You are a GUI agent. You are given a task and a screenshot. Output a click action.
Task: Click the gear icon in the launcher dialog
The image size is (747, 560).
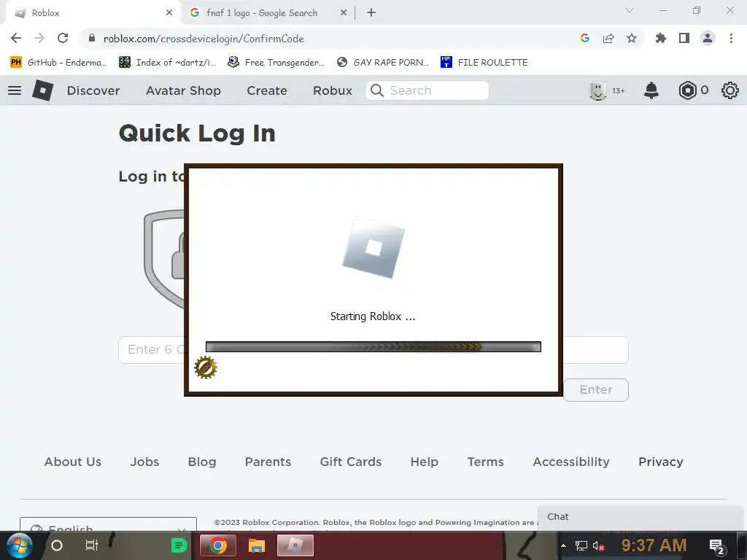coord(205,367)
